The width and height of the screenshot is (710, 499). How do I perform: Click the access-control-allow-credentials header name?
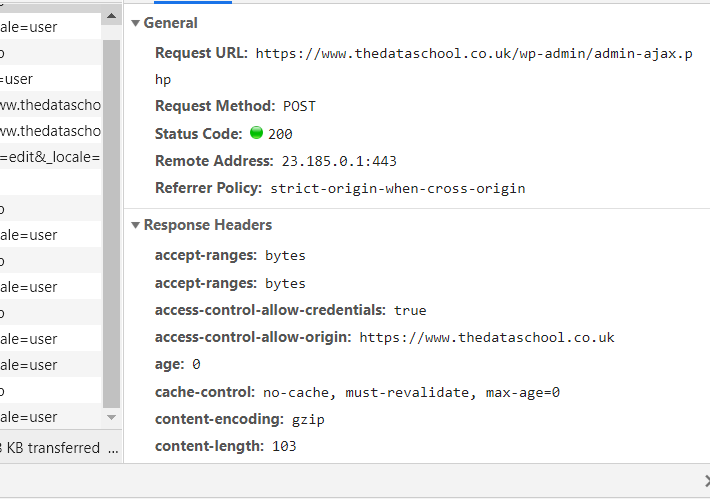pyautogui.click(x=269, y=310)
